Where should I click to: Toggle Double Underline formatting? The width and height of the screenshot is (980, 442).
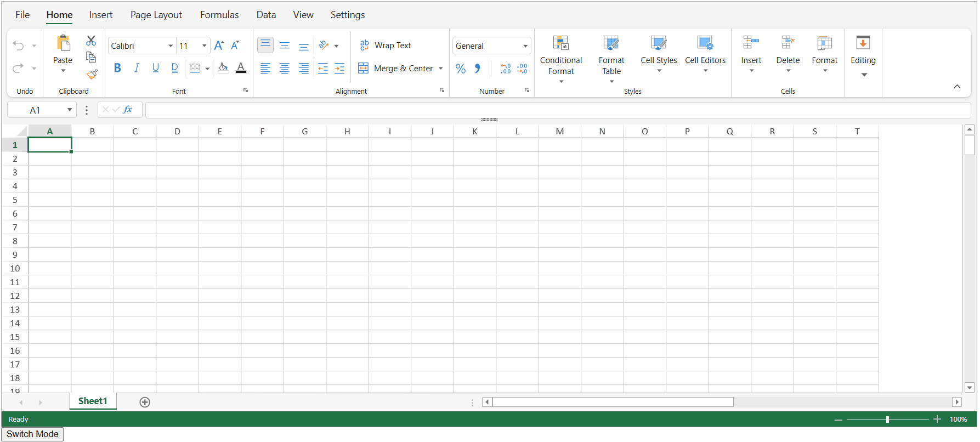pyautogui.click(x=175, y=68)
